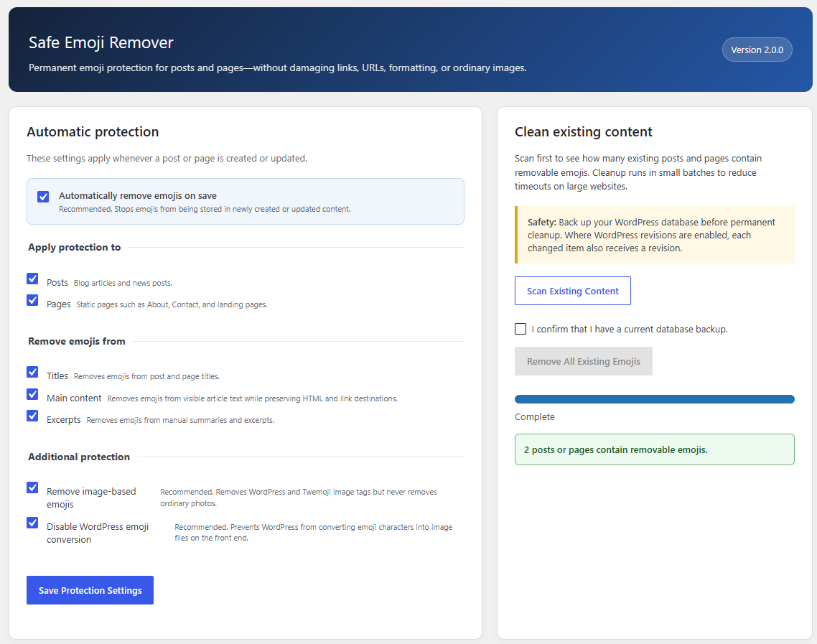Click the Additional protection heading
Image resolution: width=817 pixels, height=644 pixels.
coord(79,457)
